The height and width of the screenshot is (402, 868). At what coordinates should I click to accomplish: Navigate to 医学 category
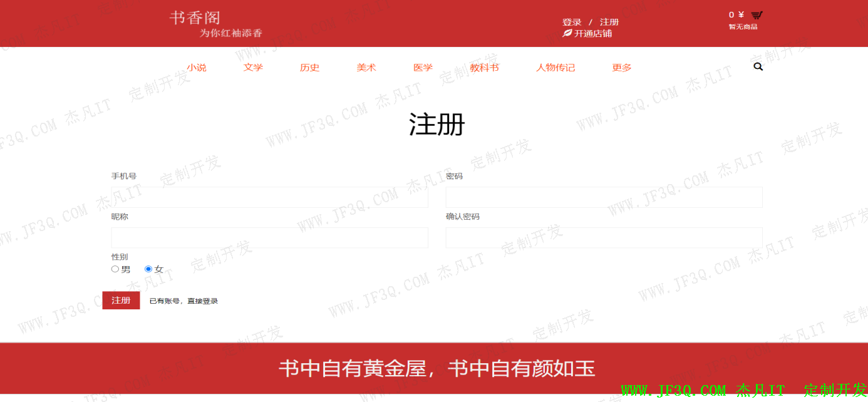pyautogui.click(x=423, y=68)
